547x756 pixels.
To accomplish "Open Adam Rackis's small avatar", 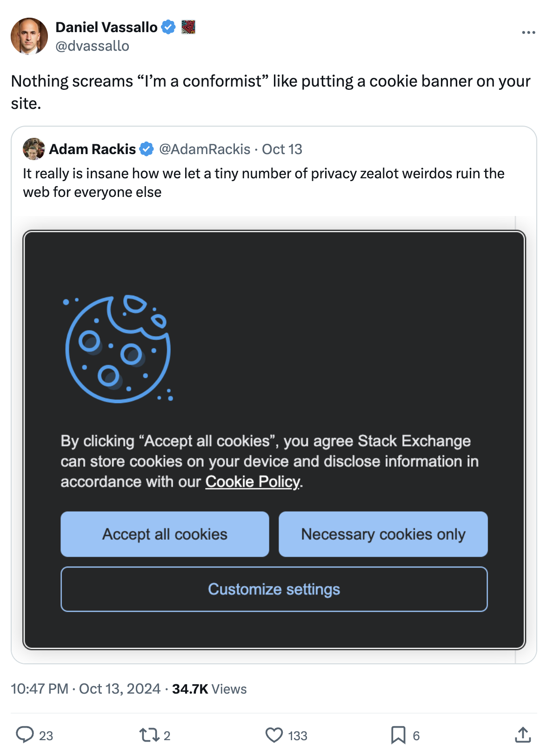I will (x=34, y=149).
